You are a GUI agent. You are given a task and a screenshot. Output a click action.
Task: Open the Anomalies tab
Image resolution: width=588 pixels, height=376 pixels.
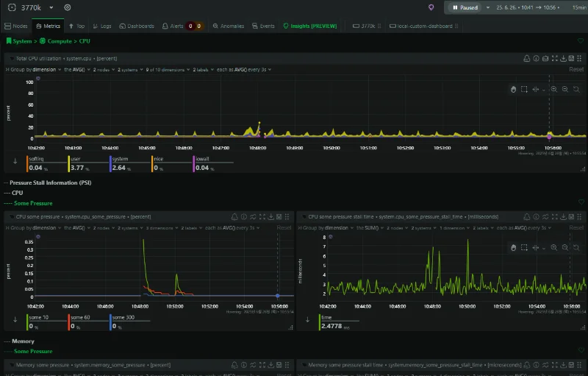(x=229, y=26)
